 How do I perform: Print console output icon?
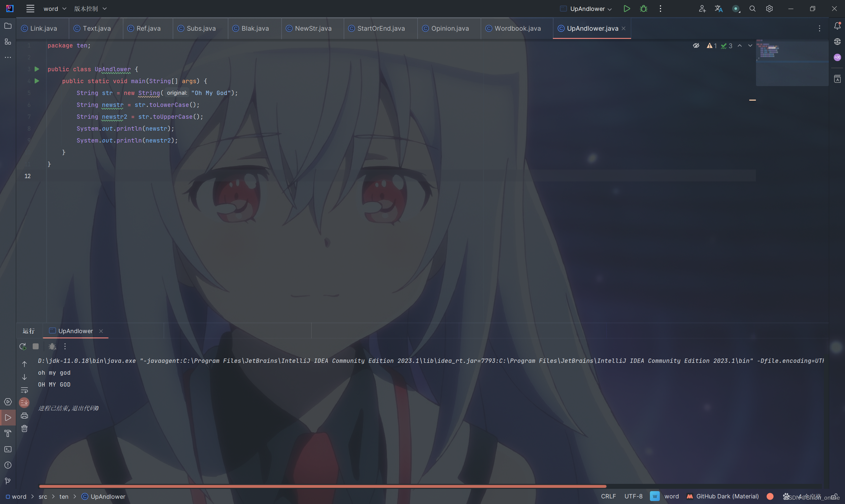(x=24, y=416)
